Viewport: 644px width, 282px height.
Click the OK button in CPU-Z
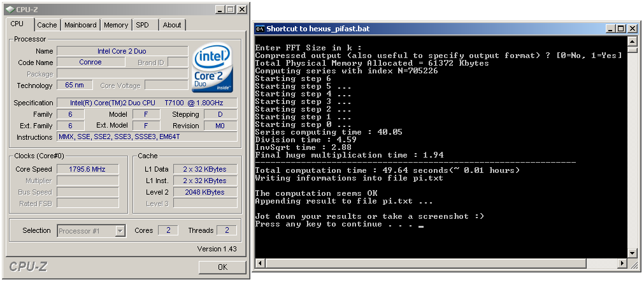click(x=222, y=267)
